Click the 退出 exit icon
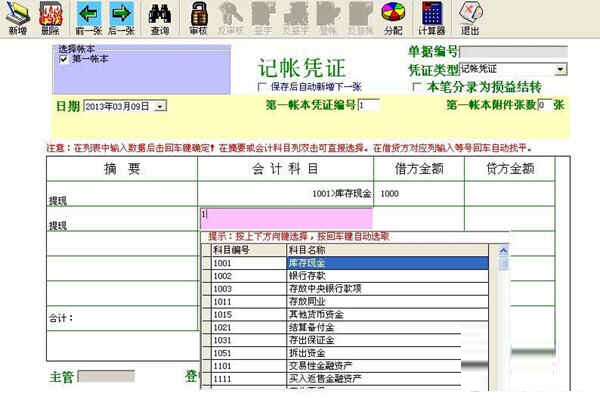Image resolution: width=600 pixels, height=406 pixels. tap(470, 18)
